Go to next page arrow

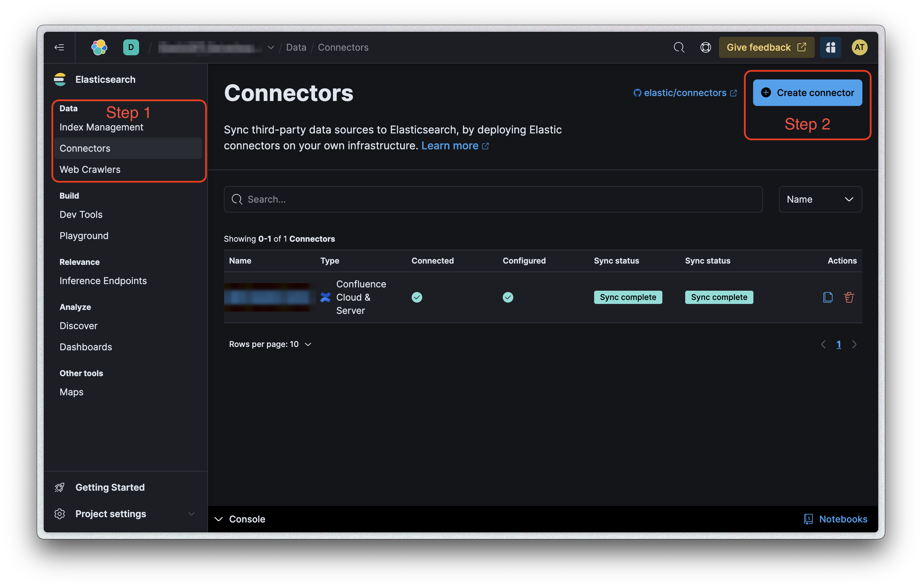click(854, 344)
